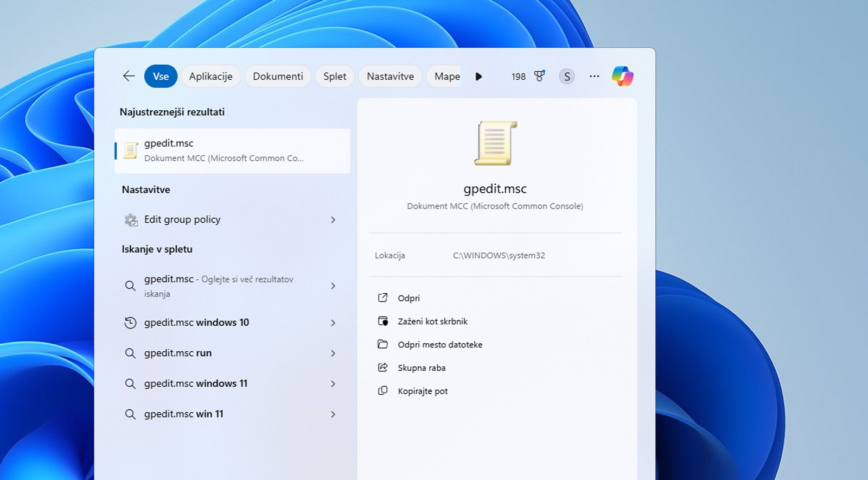Click the Nastavitve section heading in results
The height and width of the screenshot is (480, 868).
click(x=146, y=190)
